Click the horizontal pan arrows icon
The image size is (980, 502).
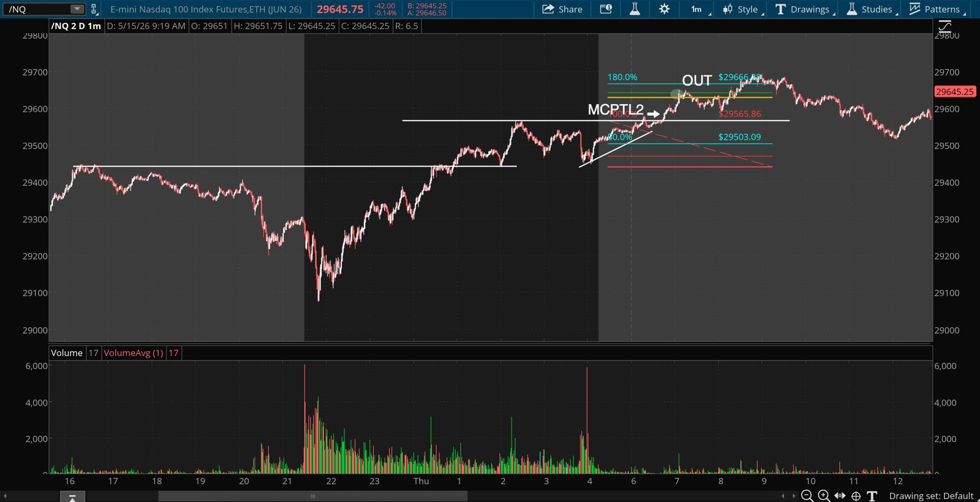[840, 495]
